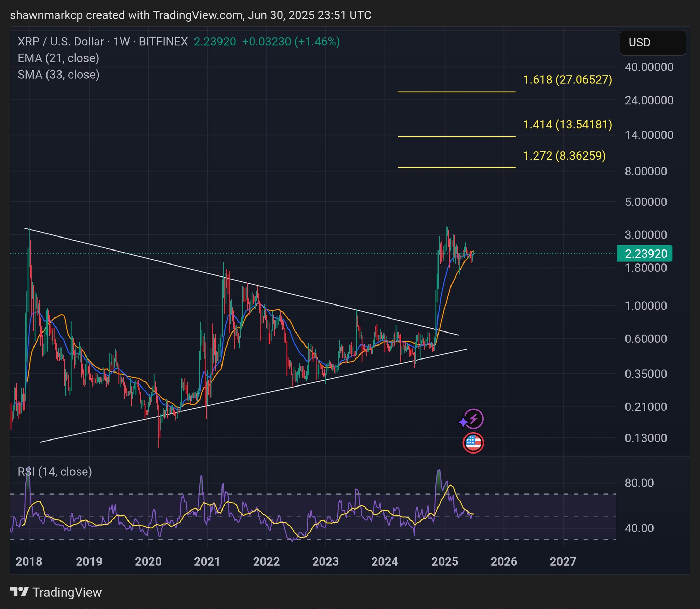Click the 5.00000 price axis label
Image resolution: width=700 pixels, height=609 pixels.
coord(646,202)
